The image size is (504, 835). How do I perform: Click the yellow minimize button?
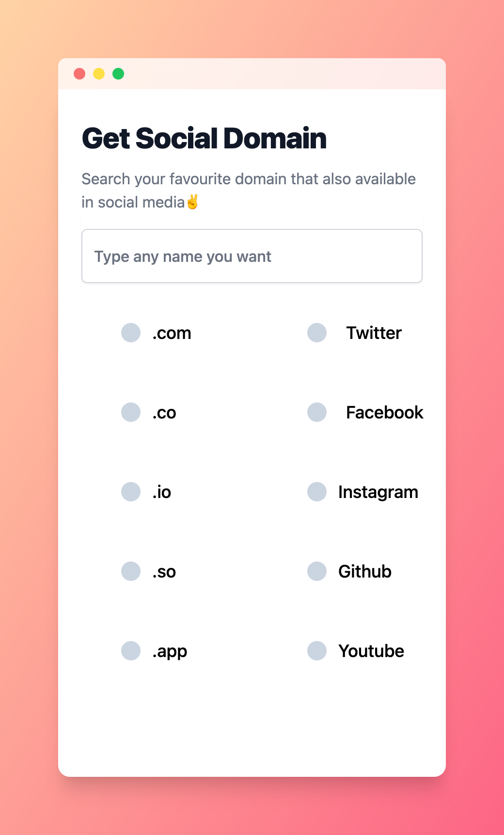[x=98, y=73]
